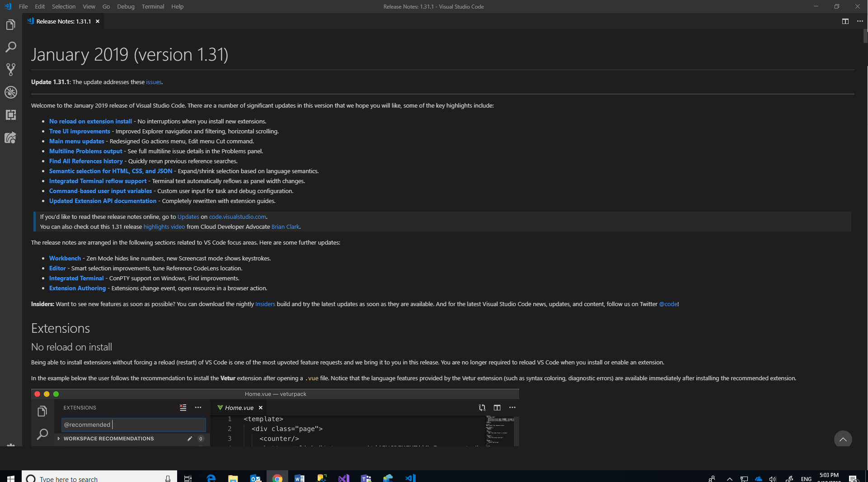This screenshot has height=482, width=868.
Task: Open the Selection menu
Action: pyautogui.click(x=63, y=6)
